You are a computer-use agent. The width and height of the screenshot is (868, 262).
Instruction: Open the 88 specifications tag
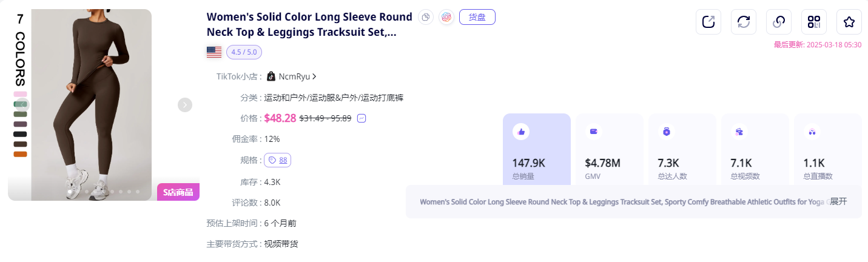click(278, 160)
